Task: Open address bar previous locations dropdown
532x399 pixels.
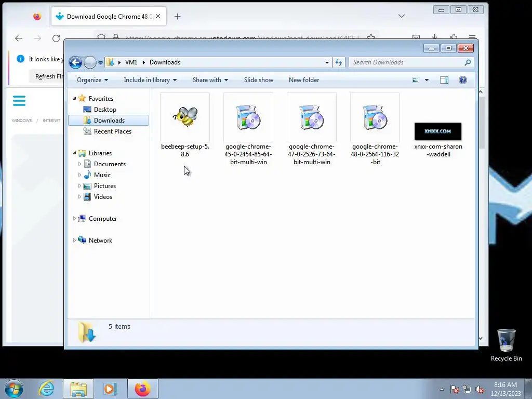Action: pyautogui.click(x=327, y=62)
